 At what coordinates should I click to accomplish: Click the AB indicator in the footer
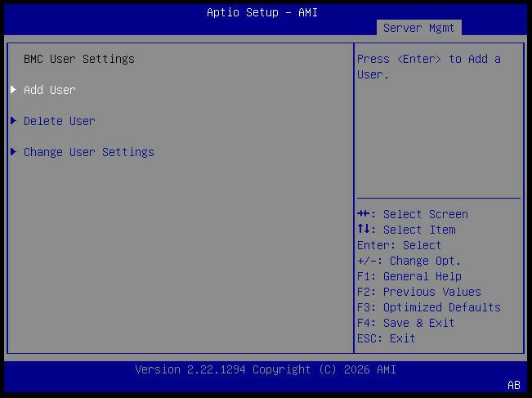point(514,385)
